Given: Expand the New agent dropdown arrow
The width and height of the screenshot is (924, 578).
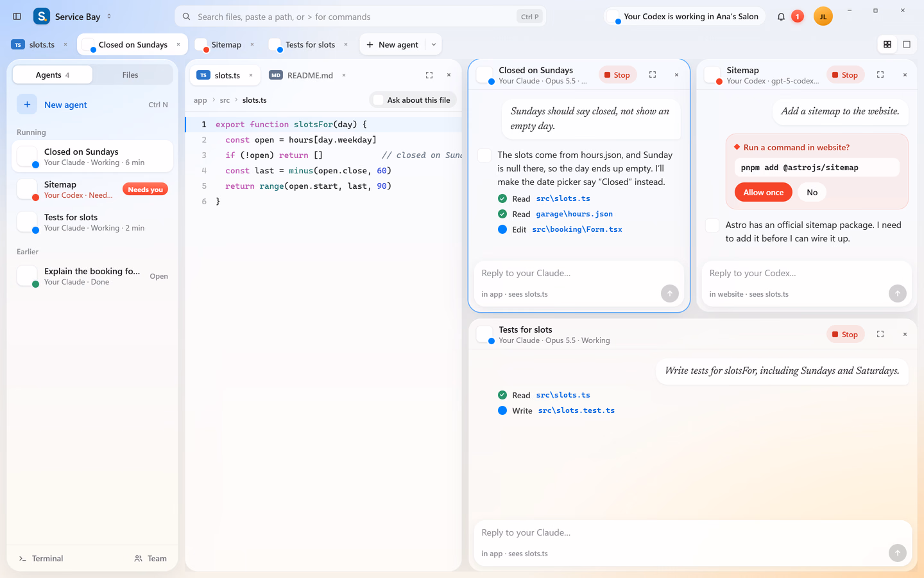Looking at the screenshot, I should [434, 44].
